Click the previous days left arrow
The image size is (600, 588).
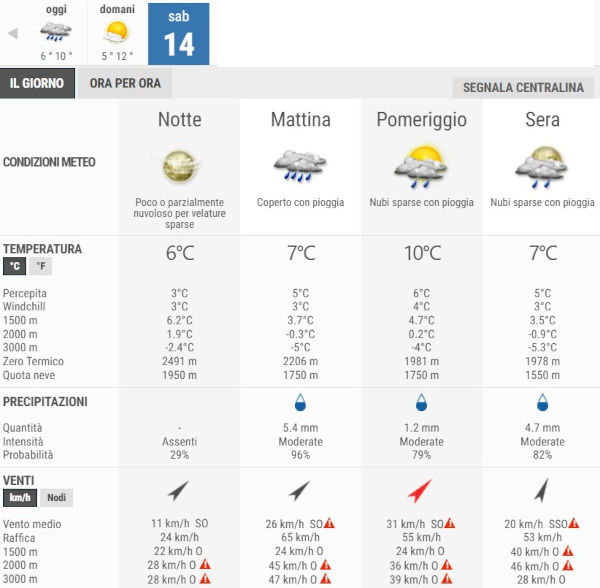pos(12,33)
